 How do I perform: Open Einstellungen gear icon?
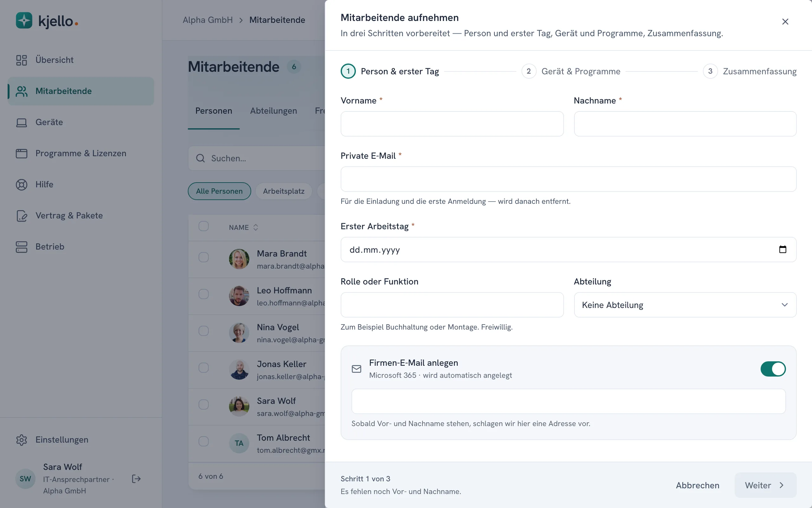(22, 440)
